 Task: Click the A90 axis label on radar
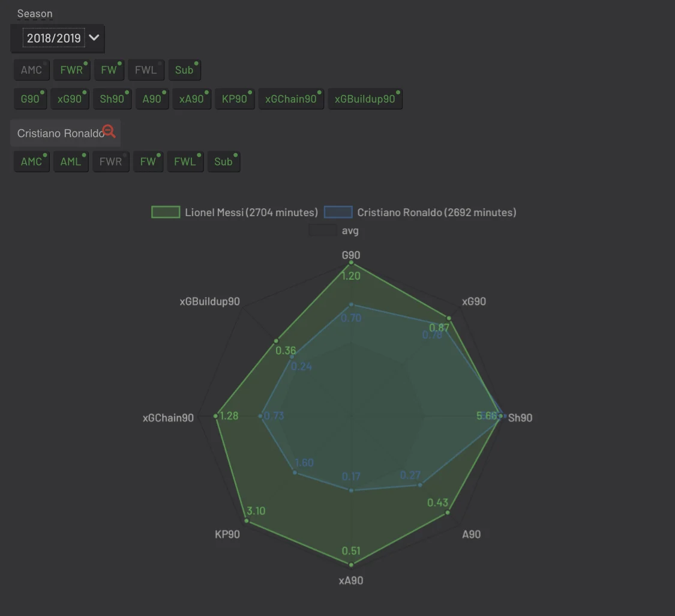472,534
